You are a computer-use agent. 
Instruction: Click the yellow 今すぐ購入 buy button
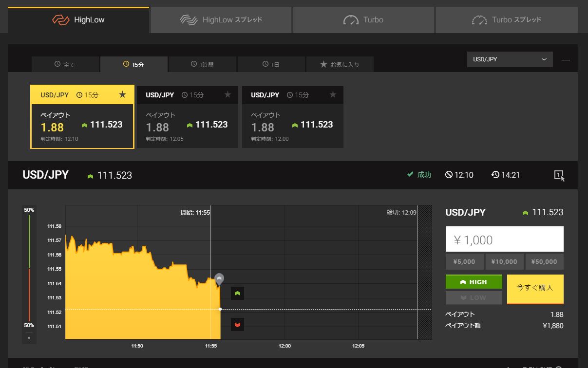point(535,289)
